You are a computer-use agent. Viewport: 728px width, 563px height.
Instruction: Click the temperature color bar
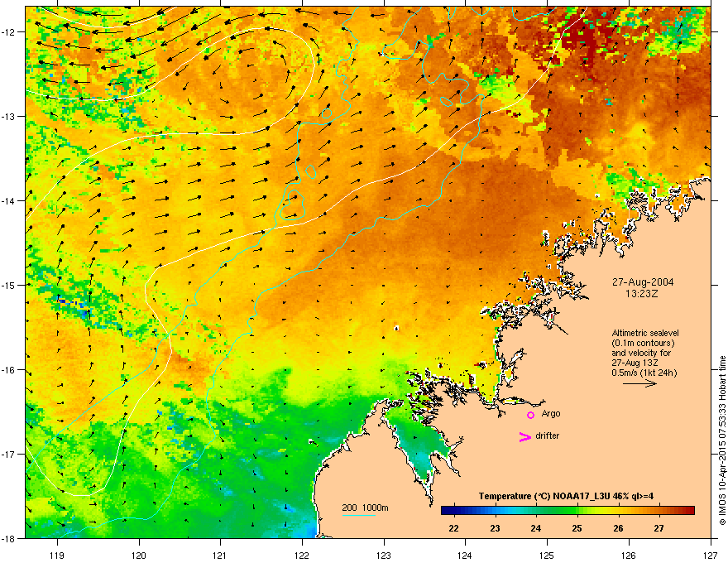point(568,510)
